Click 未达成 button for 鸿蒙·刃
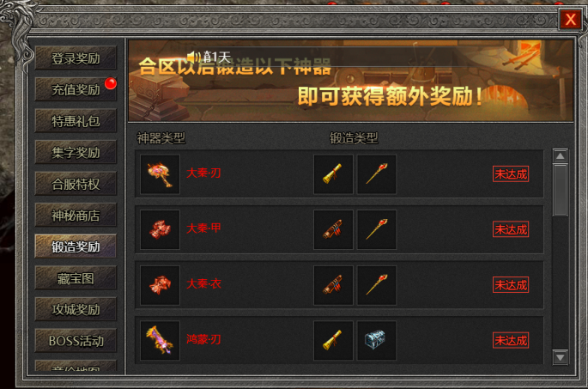 pyautogui.click(x=511, y=340)
